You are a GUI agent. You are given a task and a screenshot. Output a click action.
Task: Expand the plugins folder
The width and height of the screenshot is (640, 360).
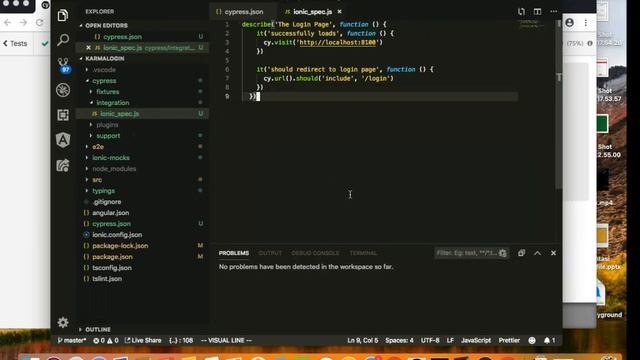(x=107, y=125)
